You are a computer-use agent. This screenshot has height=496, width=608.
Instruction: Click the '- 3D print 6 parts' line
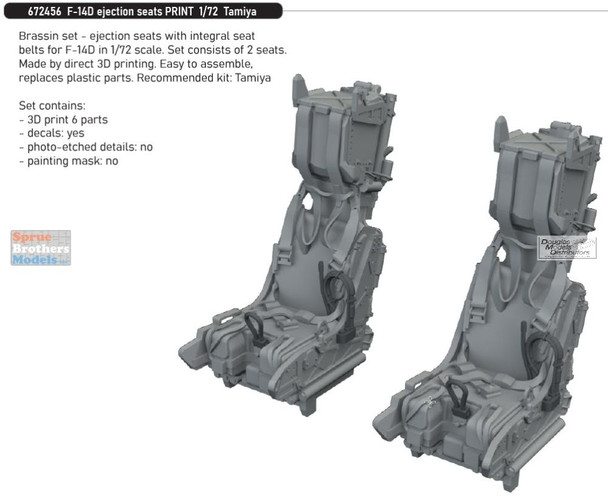tap(63, 119)
